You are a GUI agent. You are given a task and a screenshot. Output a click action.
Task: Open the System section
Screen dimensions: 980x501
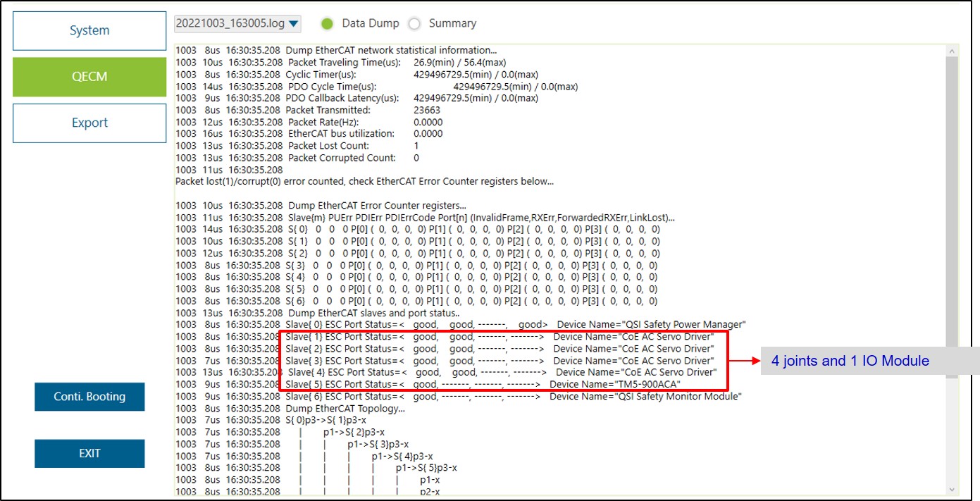point(89,30)
